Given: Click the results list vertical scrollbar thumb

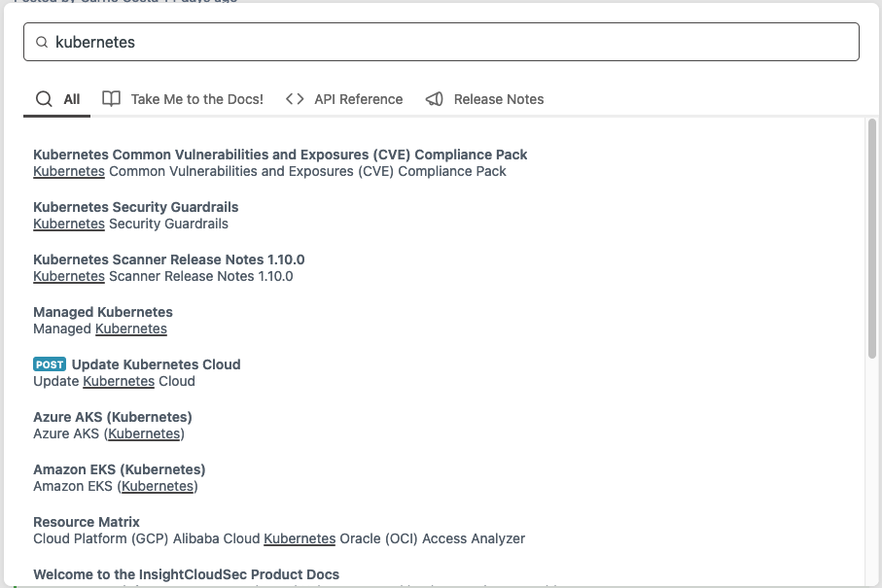Looking at the screenshot, I should coord(872,238).
